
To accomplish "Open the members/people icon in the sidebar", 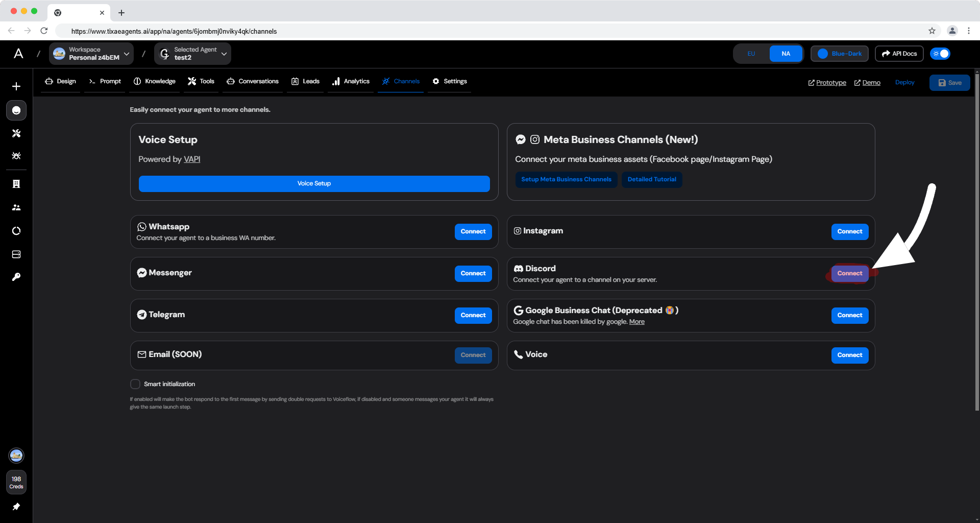I will click(16, 207).
